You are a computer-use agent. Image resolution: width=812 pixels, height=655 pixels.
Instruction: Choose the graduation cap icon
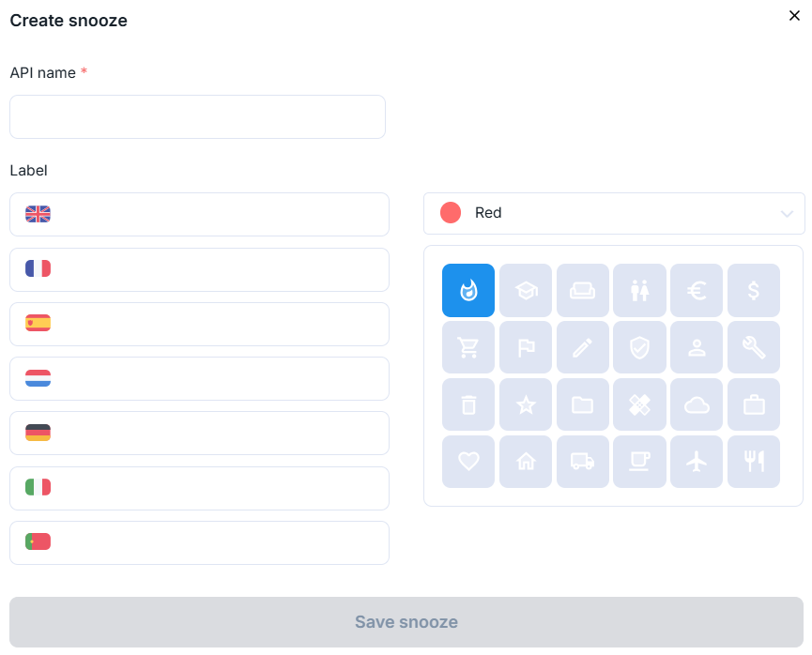[x=526, y=291]
